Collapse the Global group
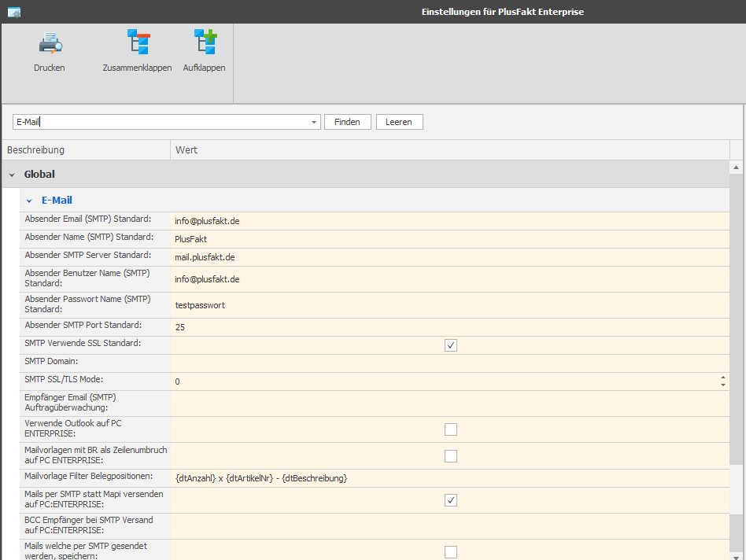This screenshot has height=560, width=746. point(12,175)
